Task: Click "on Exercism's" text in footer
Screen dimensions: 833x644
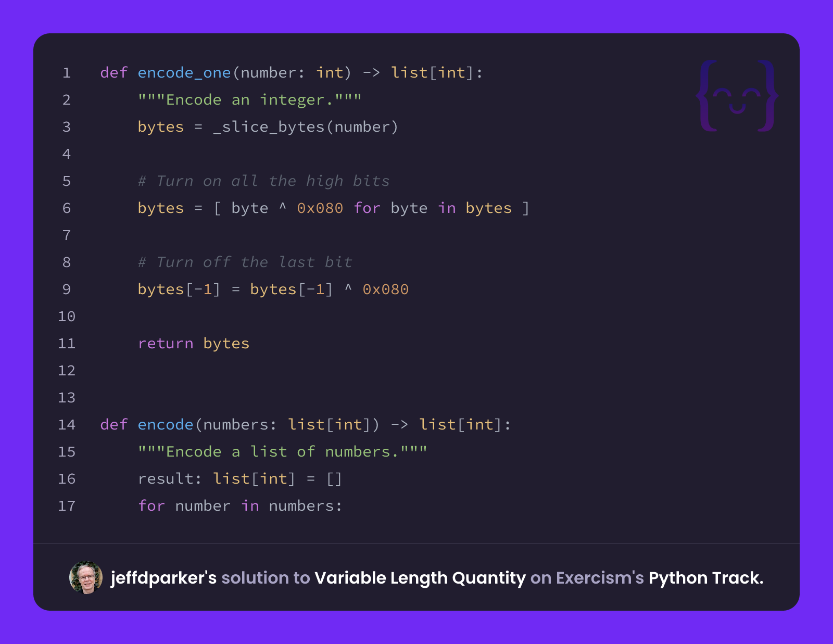Action: coord(587,578)
